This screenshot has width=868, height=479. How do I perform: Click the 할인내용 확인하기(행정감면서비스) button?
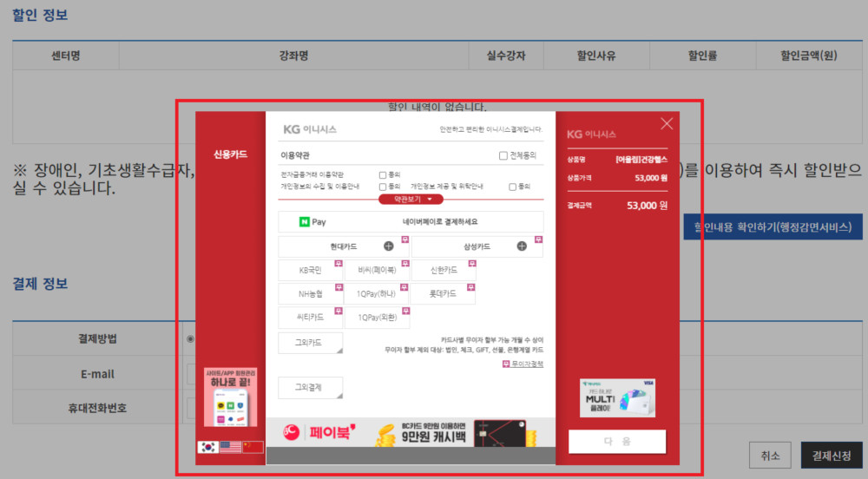[x=773, y=227]
